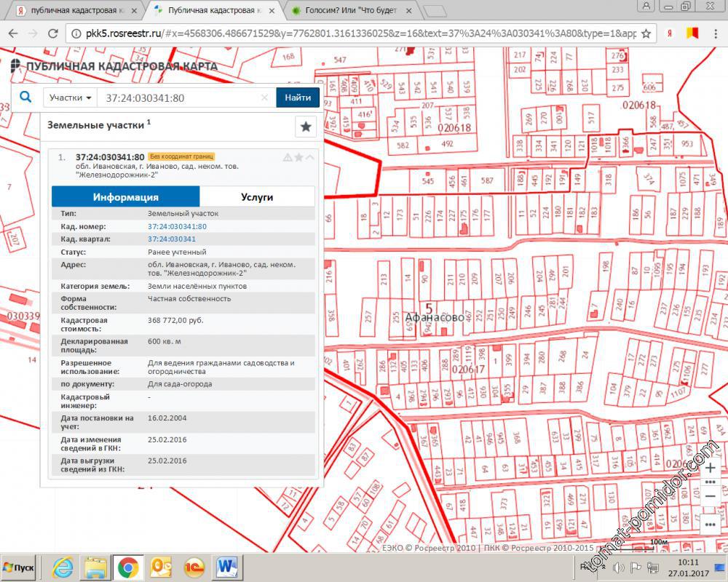The image size is (728, 582).
Task: Select the Информация tab
Action: pos(125,196)
